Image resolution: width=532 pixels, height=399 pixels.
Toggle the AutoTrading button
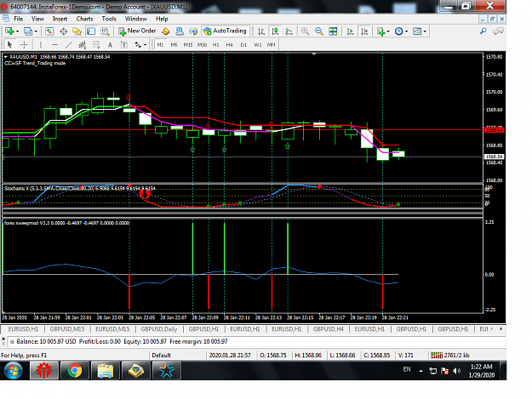pos(226,31)
